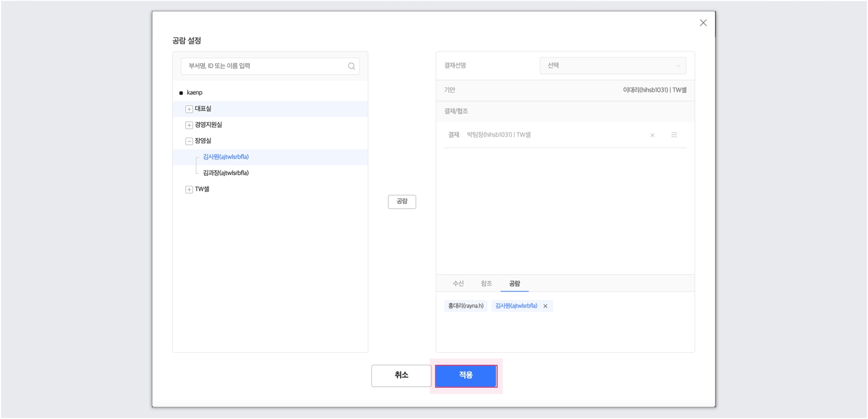The height and width of the screenshot is (419, 868).
Task: Remove 박팀장 from the approval line
Action: (652, 135)
